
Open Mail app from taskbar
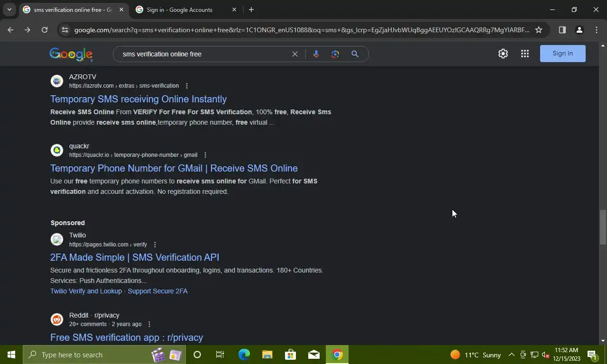point(313,355)
